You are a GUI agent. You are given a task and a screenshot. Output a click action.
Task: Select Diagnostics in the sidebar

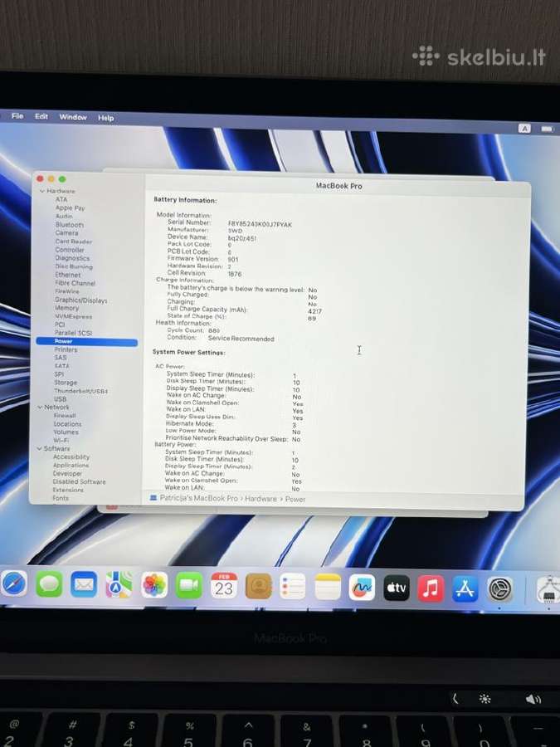72,258
